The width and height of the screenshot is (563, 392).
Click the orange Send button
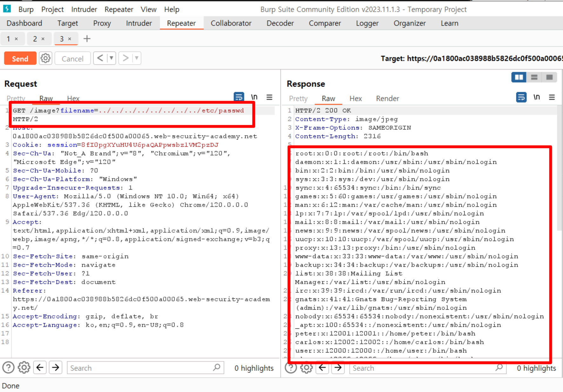[x=20, y=58]
